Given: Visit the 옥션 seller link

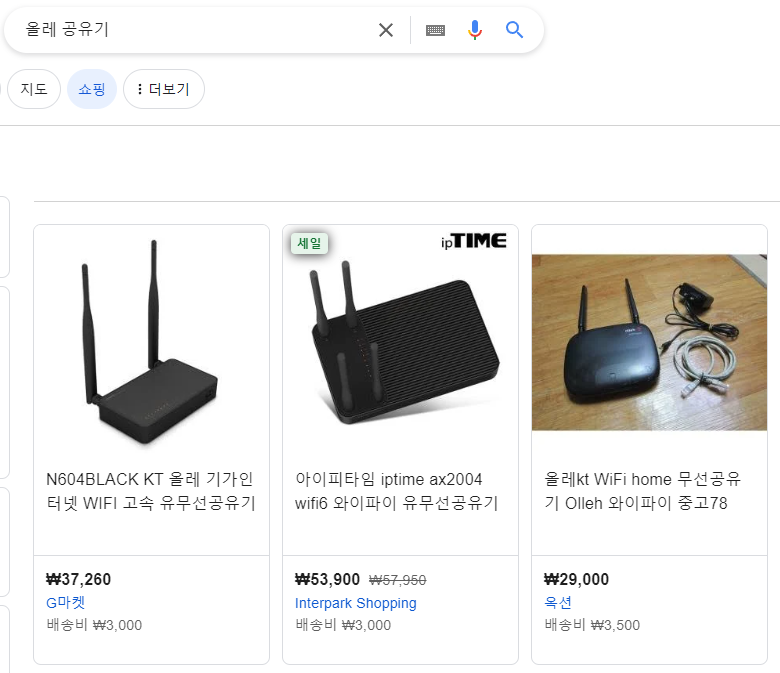Looking at the screenshot, I should (x=558, y=602).
